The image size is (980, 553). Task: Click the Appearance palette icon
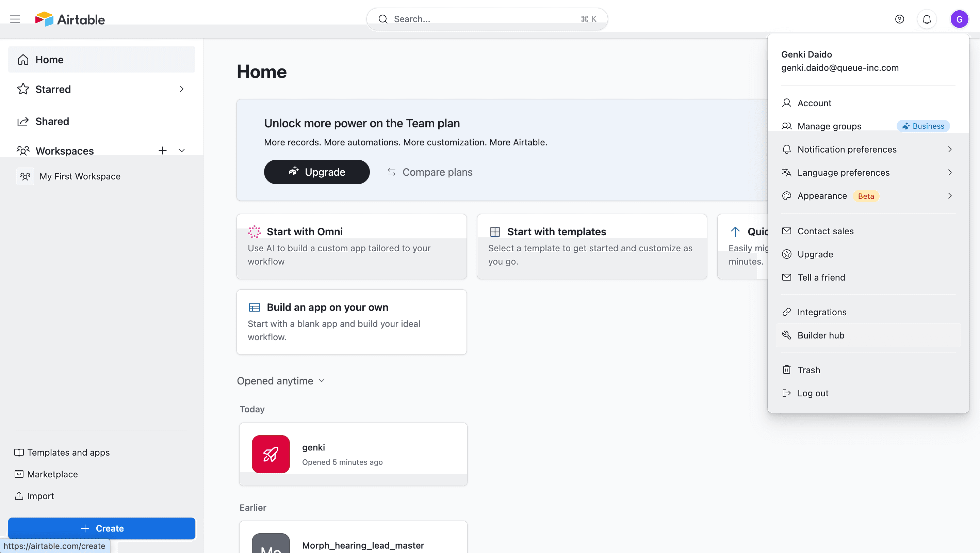(786, 195)
